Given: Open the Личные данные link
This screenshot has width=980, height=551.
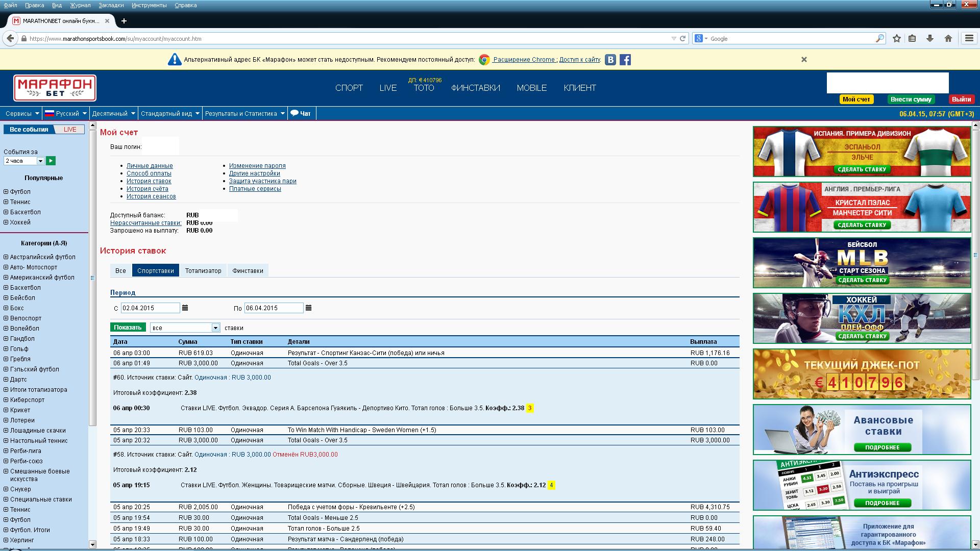Looking at the screenshot, I should tap(150, 166).
